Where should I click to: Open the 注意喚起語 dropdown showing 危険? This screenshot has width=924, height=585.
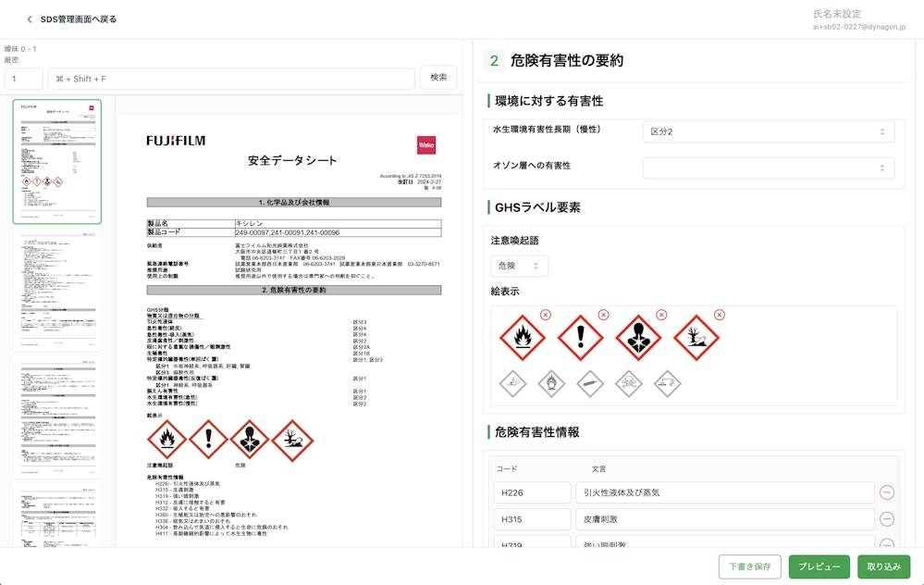[519, 266]
